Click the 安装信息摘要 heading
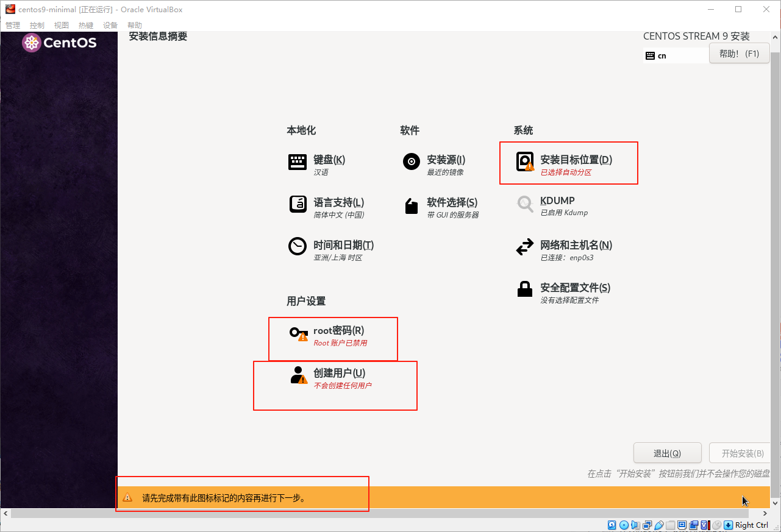This screenshot has height=532, width=781. coord(159,37)
